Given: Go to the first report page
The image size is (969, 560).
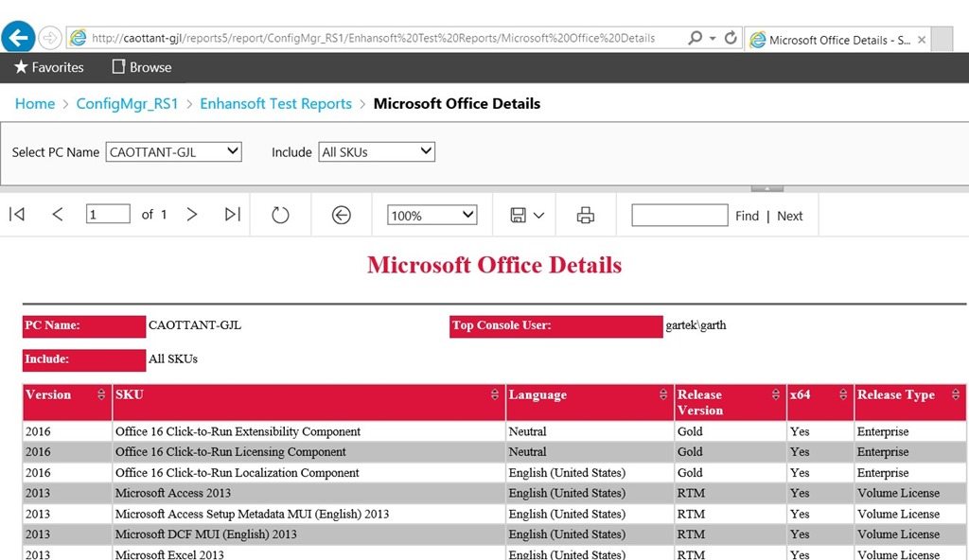Looking at the screenshot, I should [17, 215].
